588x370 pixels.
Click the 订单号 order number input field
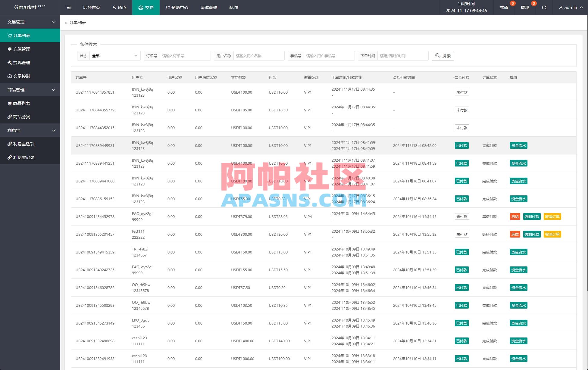[185, 55]
